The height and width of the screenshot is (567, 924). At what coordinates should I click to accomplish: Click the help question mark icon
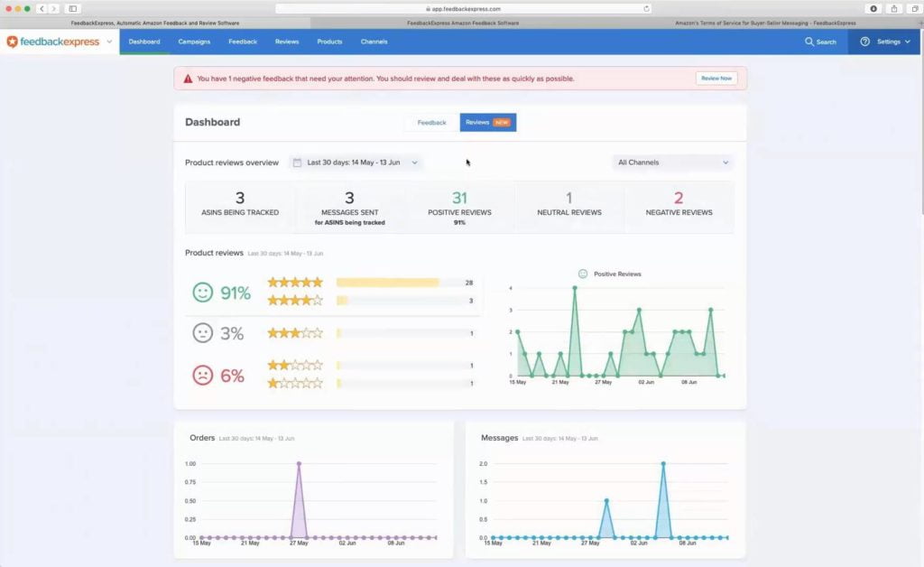[864, 42]
